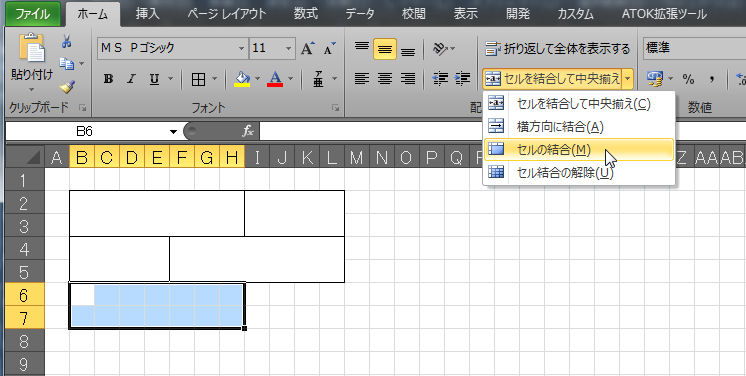The height and width of the screenshot is (376, 746).
Task: Open copy options dropdown arrow
Action: coord(81,63)
